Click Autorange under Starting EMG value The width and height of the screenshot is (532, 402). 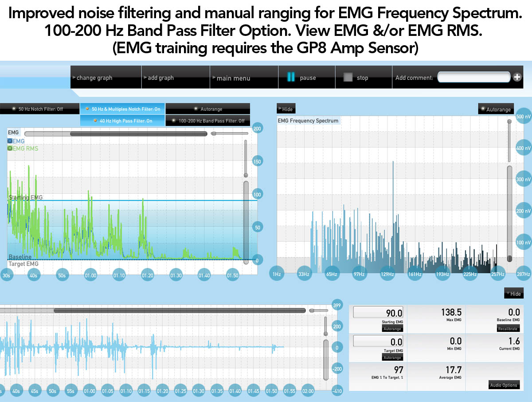pyautogui.click(x=392, y=329)
